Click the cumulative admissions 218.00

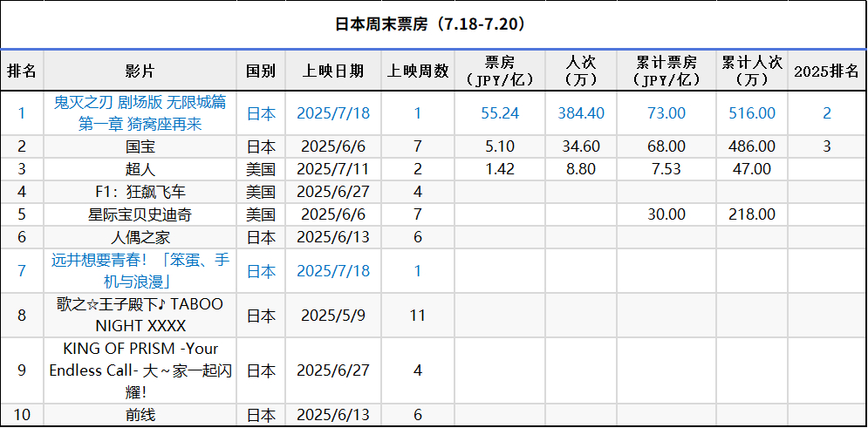point(752,214)
